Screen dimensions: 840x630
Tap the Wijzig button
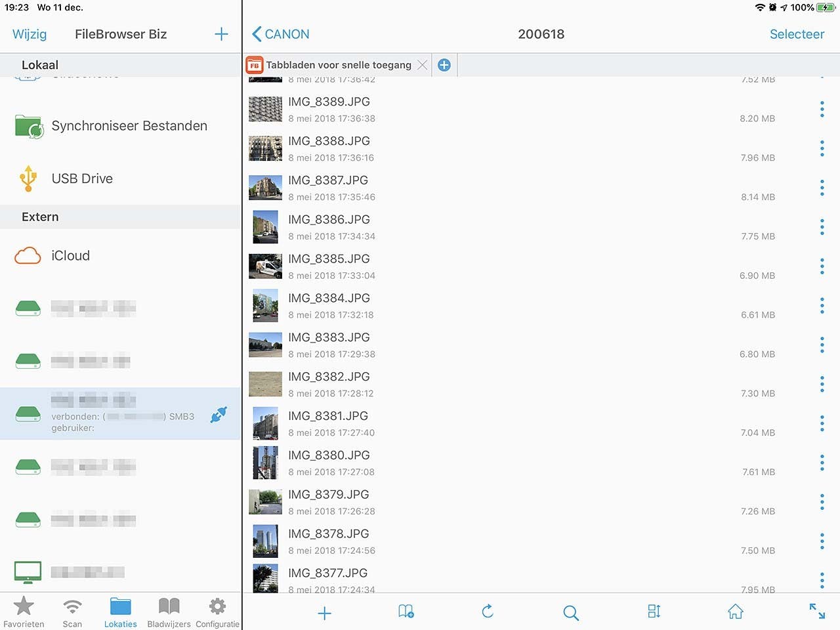(x=30, y=34)
